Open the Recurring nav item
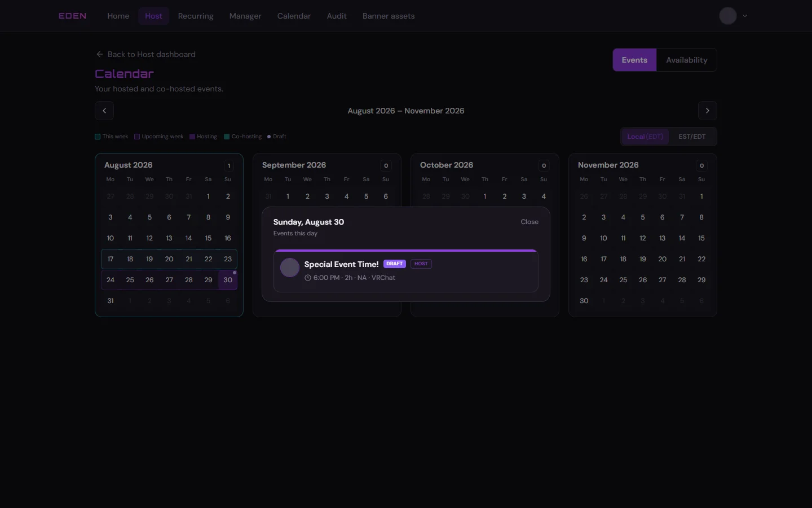The width and height of the screenshot is (812, 508). (x=196, y=16)
